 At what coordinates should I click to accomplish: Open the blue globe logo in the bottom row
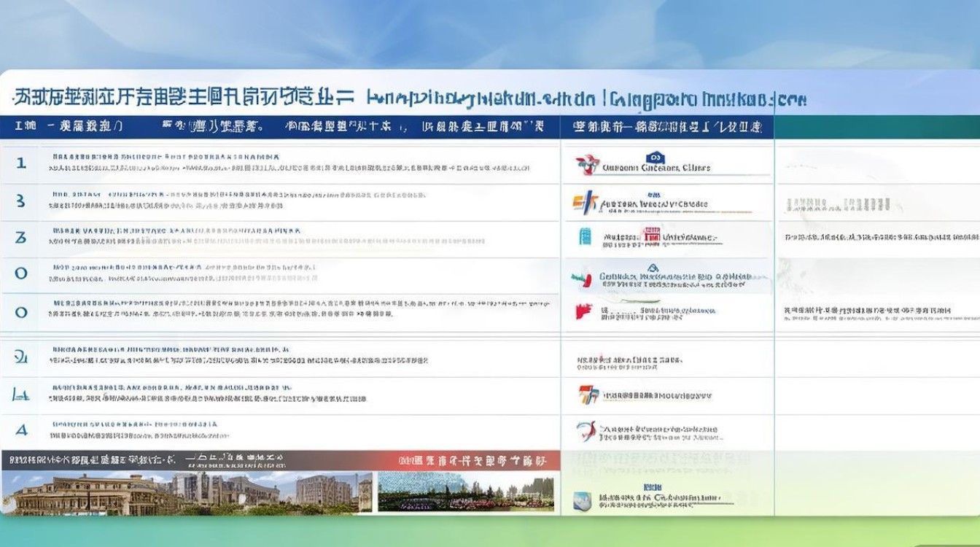coord(580,499)
